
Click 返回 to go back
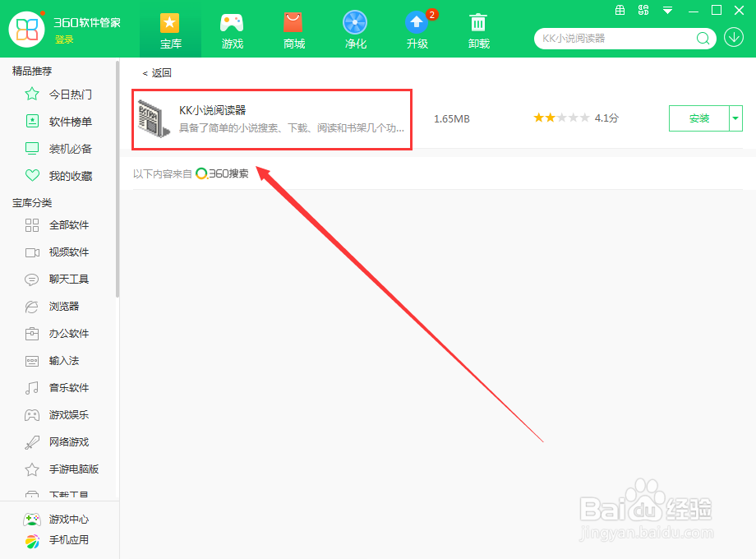157,73
